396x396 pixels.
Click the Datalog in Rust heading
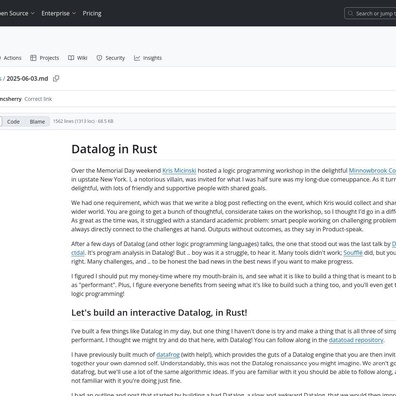point(114,149)
